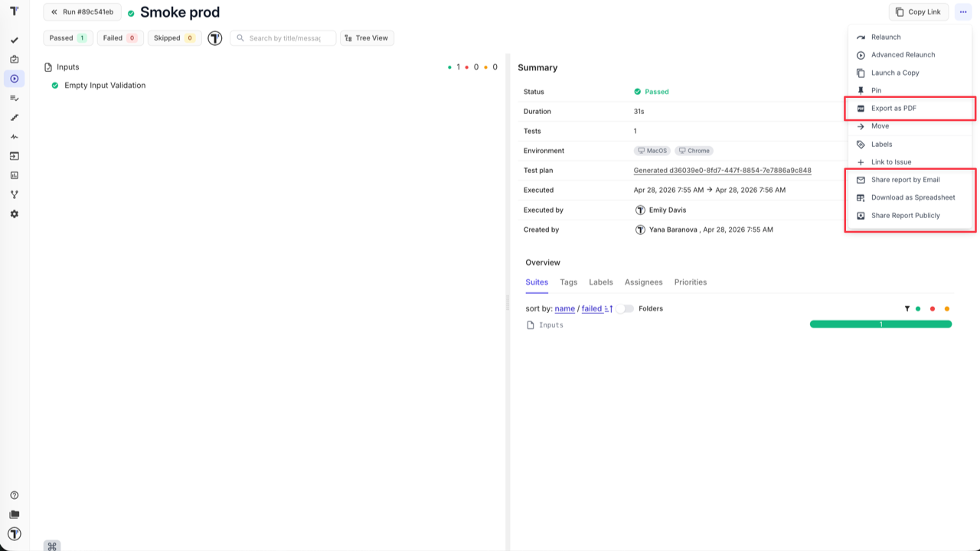
Task: Open the pulse activity sidebar icon
Action: pyautogui.click(x=14, y=137)
